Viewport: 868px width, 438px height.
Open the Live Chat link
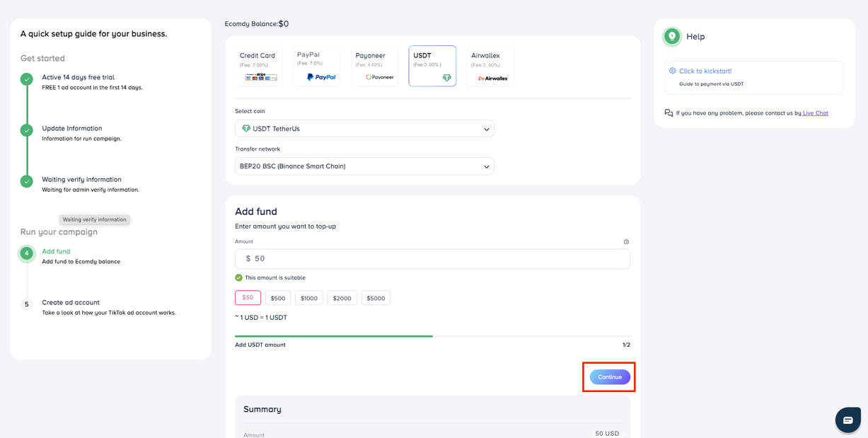coord(815,113)
